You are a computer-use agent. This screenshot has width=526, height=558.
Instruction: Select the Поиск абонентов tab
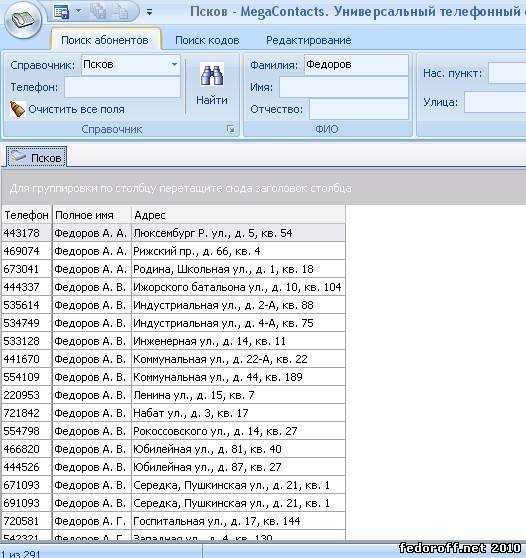point(105,40)
